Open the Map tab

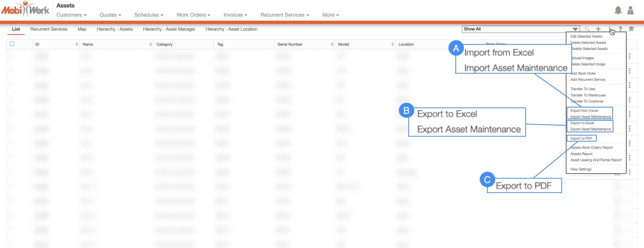82,29
